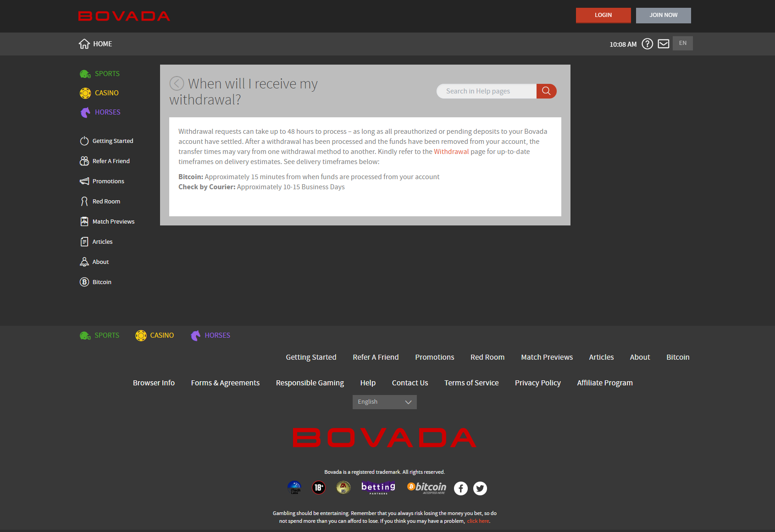The height and width of the screenshot is (532, 775).
Task: Click the gold seal badge in the footer
Action: 343,488
